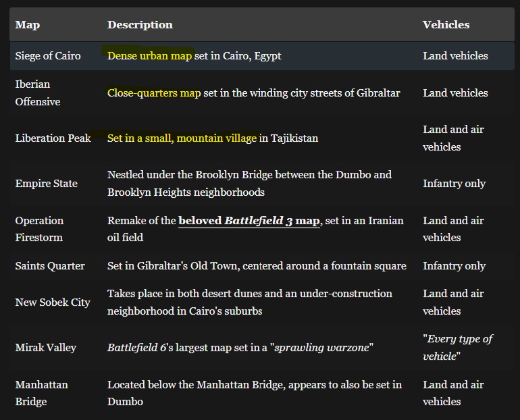This screenshot has width=520, height=420.
Task: Click highlighted 'Close-quarters map' text
Action: 154,93
